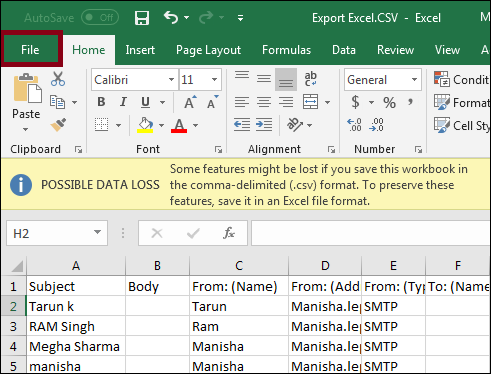The height and width of the screenshot is (374, 491).
Task: Go to the Data tab
Action: pos(344,50)
